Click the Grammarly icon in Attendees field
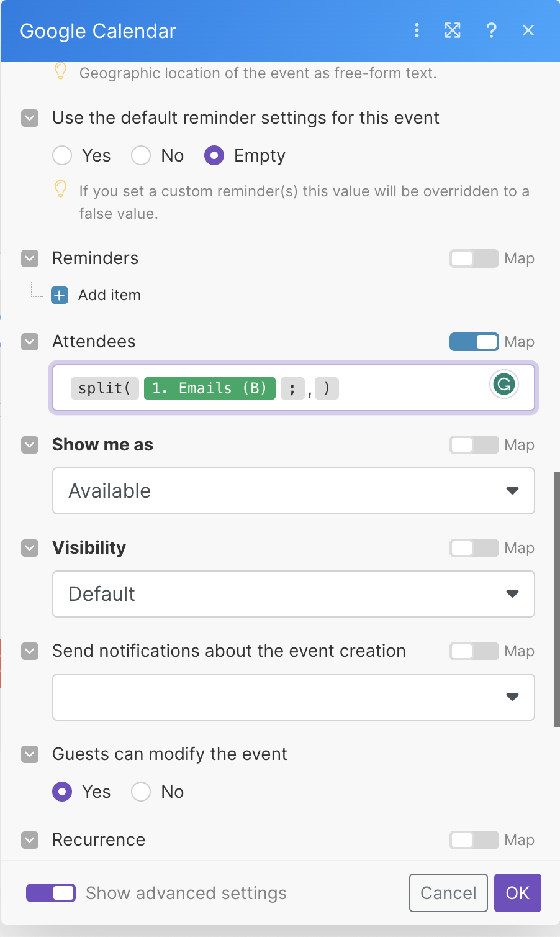The image size is (560, 937). pyautogui.click(x=504, y=384)
